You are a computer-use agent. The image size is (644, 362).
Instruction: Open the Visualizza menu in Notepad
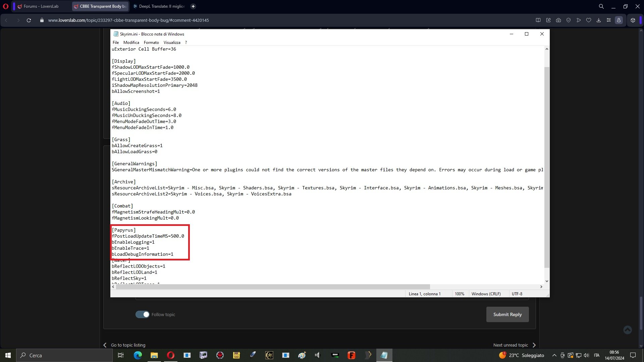click(172, 43)
